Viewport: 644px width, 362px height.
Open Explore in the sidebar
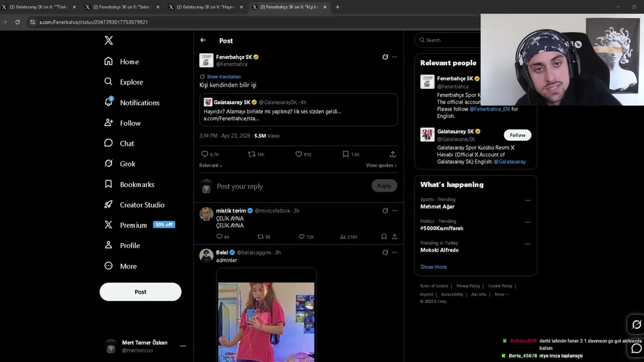[x=123, y=82]
